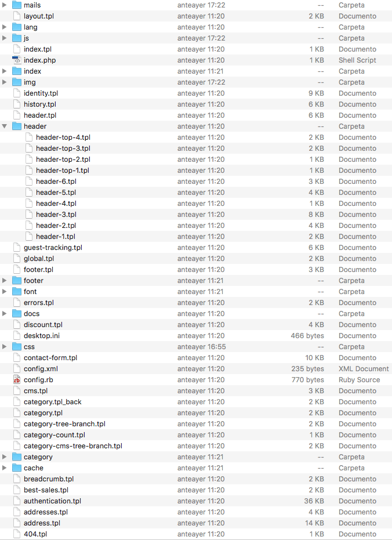Viewport: 392px width, 540px height.
Task: Expand the footer folder triangle
Action: click(x=5, y=281)
